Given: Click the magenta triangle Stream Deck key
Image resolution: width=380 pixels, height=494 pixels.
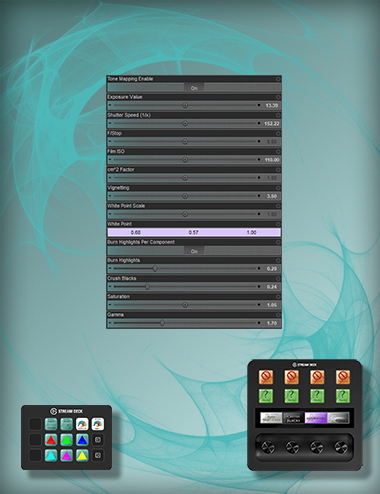Looking at the screenshot, I should pyautogui.click(x=67, y=455).
